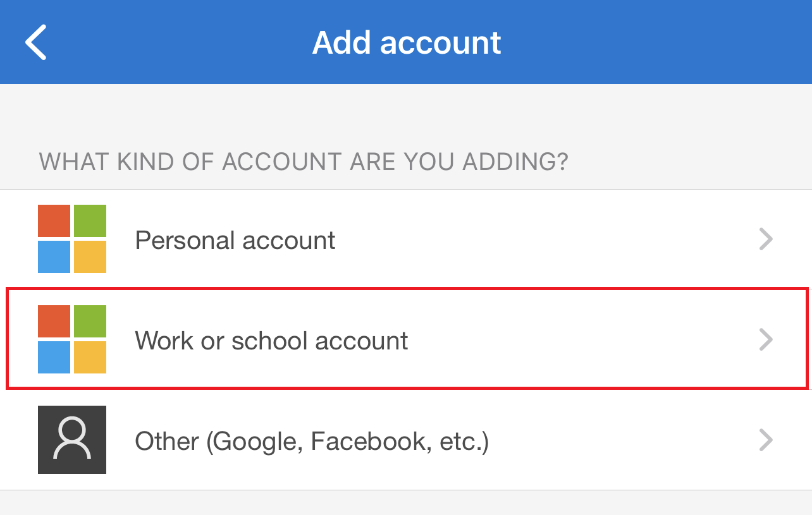Viewport: 812px width, 515px height.
Task: Click the Work or school Microsoft logo
Action: click(x=72, y=339)
